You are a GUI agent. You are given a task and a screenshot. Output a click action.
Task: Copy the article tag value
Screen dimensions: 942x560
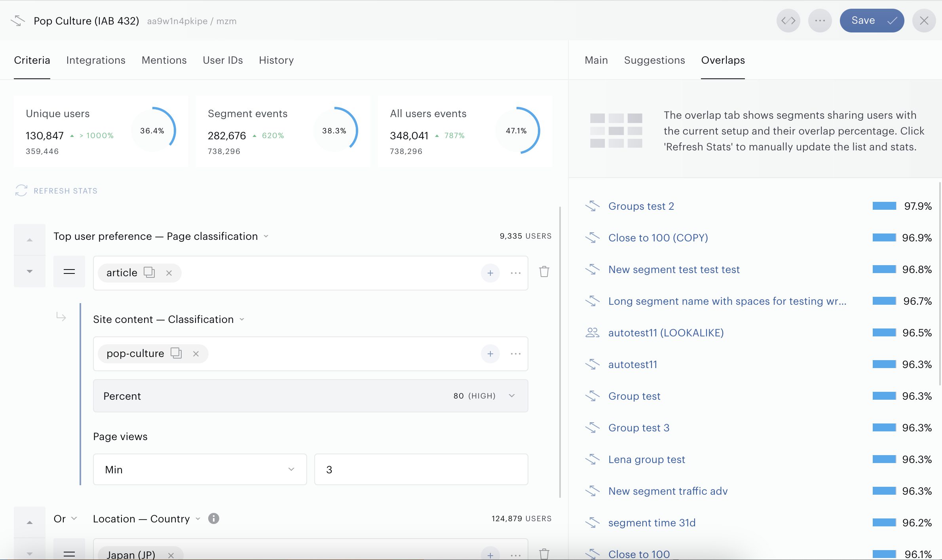(x=149, y=272)
